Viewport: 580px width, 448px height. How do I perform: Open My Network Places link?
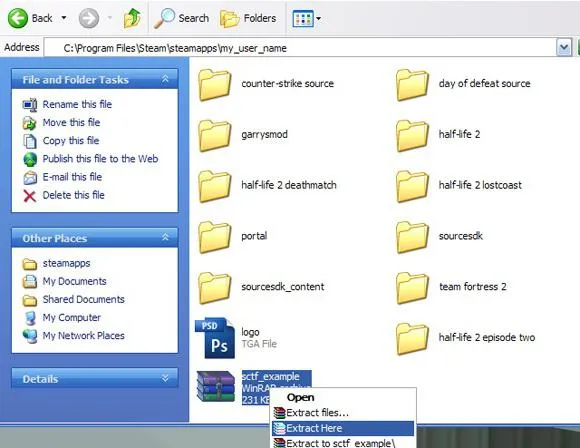coord(84,336)
